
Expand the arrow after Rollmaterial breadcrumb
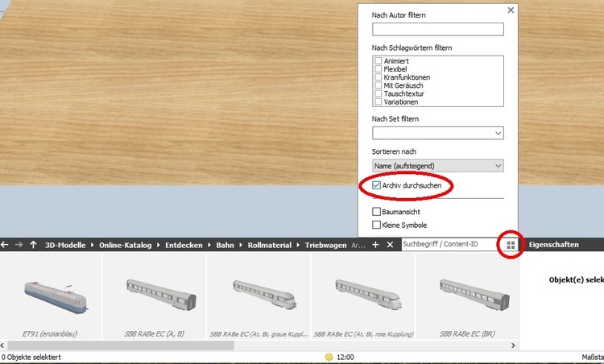(x=298, y=245)
